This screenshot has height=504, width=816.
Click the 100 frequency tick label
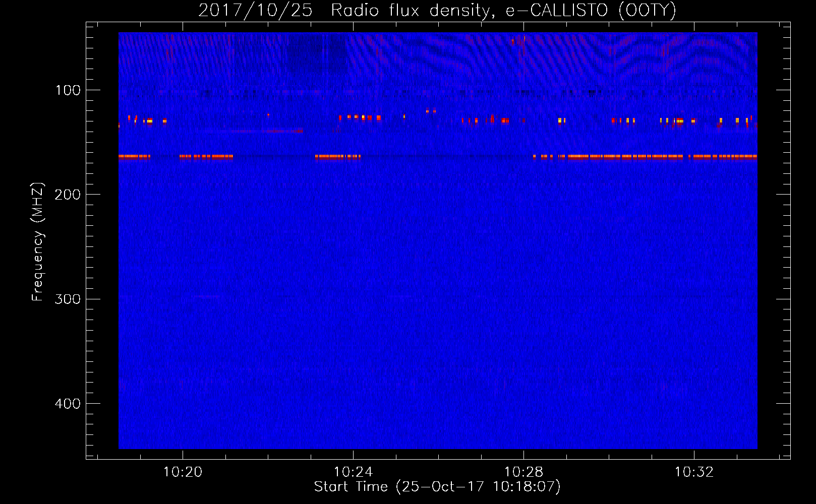[x=68, y=90]
